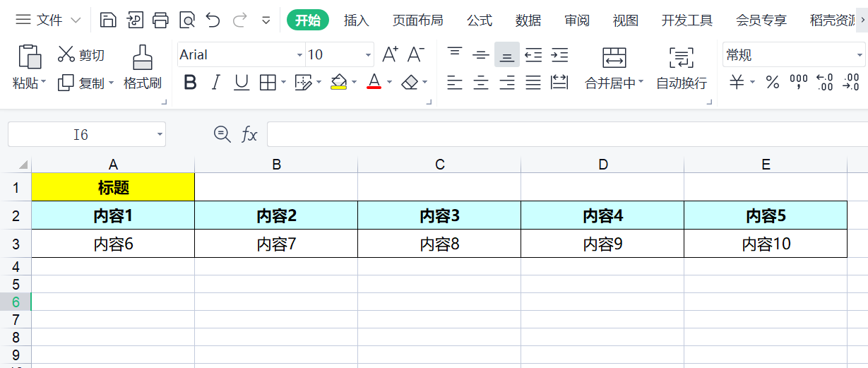
Task: Open the Arial font name dropdown
Action: tap(299, 54)
